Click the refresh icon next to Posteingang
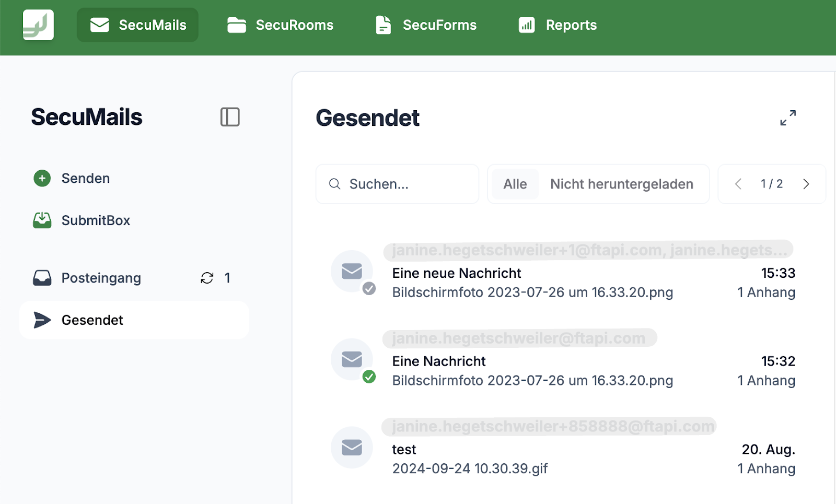The width and height of the screenshot is (836, 504). (x=207, y=278)
